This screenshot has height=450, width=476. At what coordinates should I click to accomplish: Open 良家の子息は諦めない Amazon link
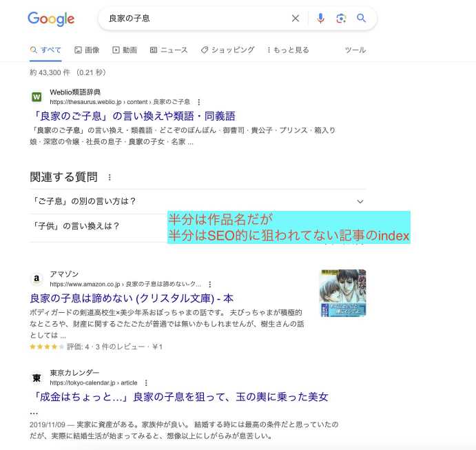coord(132,298)
